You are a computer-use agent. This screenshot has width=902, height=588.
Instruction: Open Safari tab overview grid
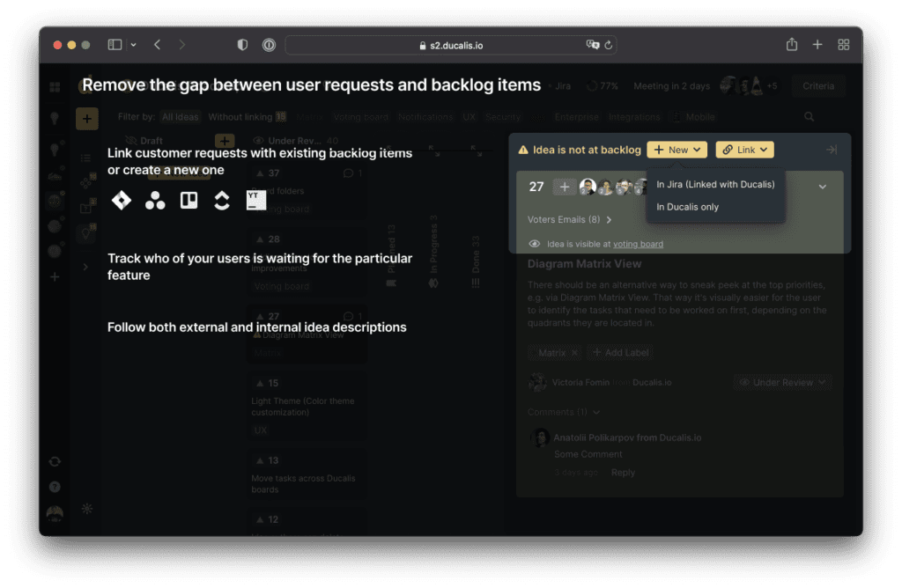(x=843, y=45)
